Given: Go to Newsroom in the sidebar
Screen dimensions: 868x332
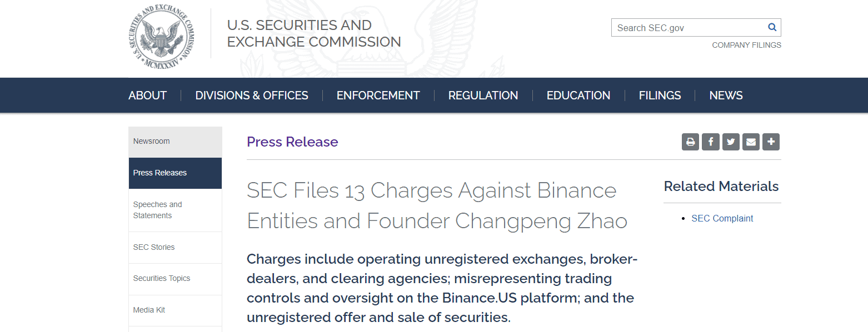Looking at the screenshot, I should point(152,142).
